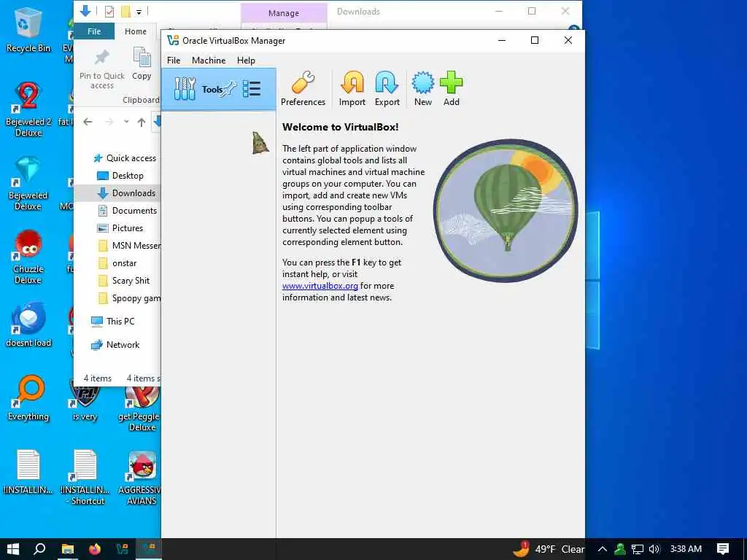The height and width of the screenshot is (560, 747).
Task: Click the Properties checkmark icon in Explorer titlebar
Action: (x=109, y=12)
